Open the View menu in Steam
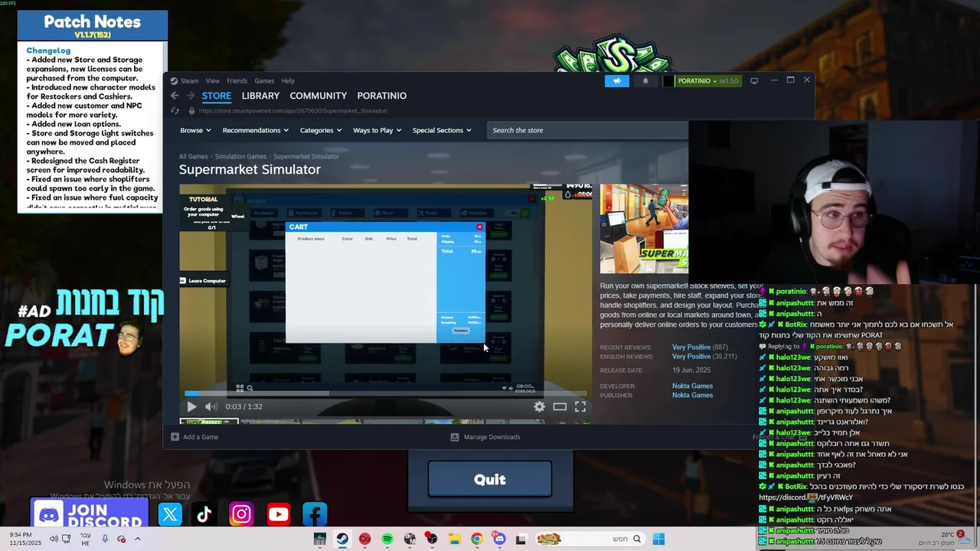980x551 pixels. tap(212, 80)
